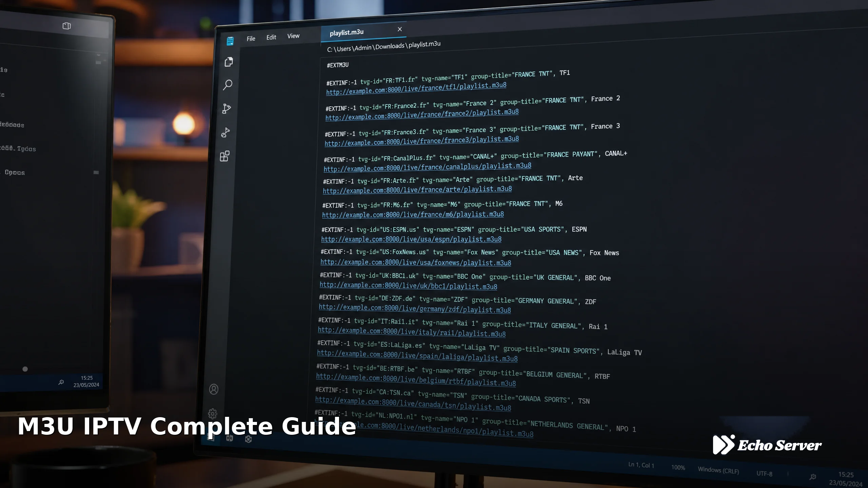Image resolution: width=868 pixels, height=488 pixels.
Task: Click the search icon in left monitor taskbar
Action: [61, 382]
